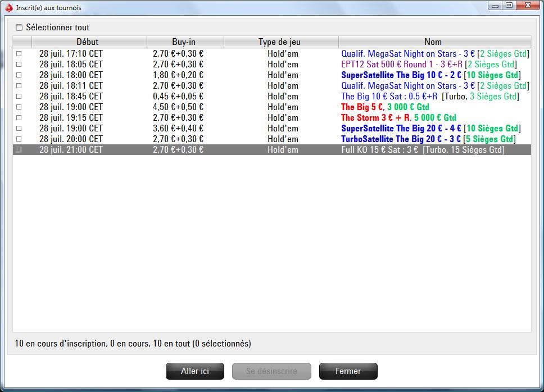Maximize the Inscrit(e) aux tournois window
The width and height of the screenshot is (544, 392).
[x=509, y=5]
